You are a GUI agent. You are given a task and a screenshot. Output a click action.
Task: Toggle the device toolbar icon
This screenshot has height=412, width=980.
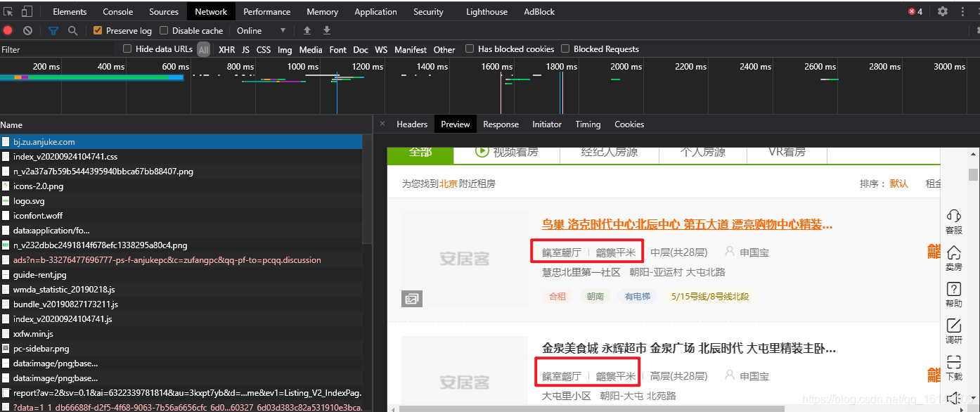click(27, 11)
